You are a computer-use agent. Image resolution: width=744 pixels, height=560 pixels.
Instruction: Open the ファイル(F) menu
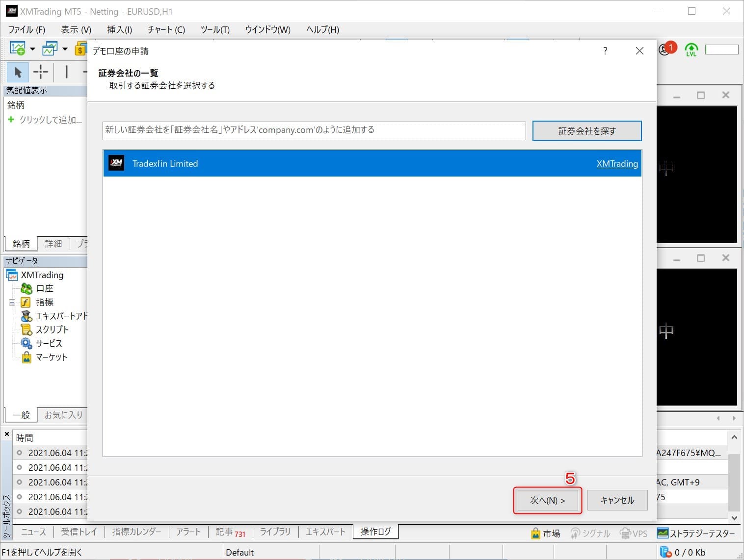tap(27, 29)
